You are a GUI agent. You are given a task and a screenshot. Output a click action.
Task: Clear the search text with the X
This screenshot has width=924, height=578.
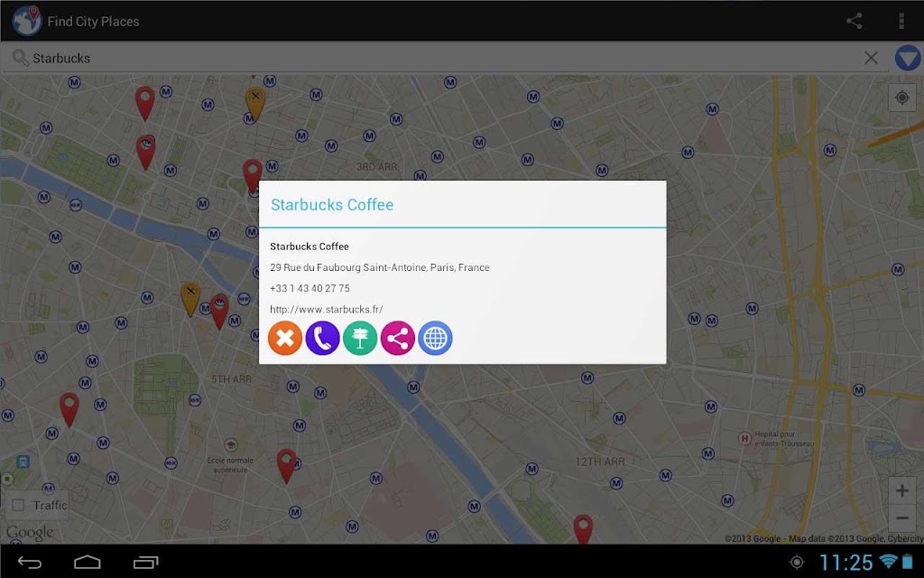click(871, 58)
